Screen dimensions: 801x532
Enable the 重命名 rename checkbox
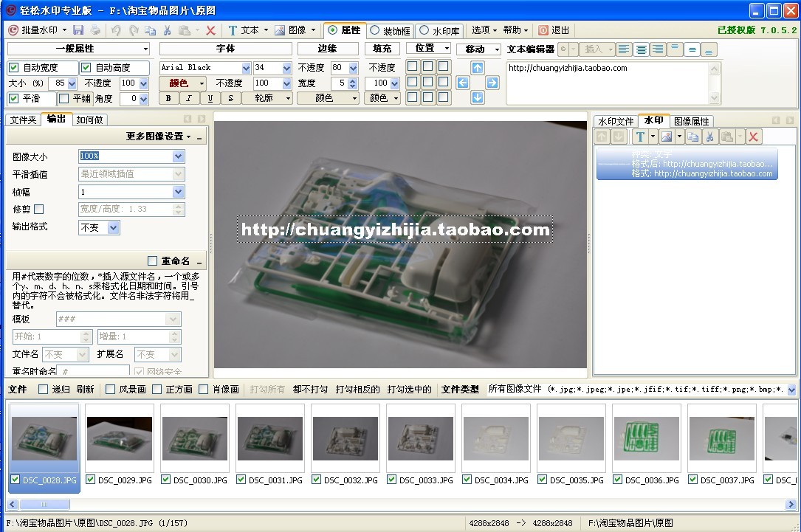pyautogui.click(x=152, y=261)
